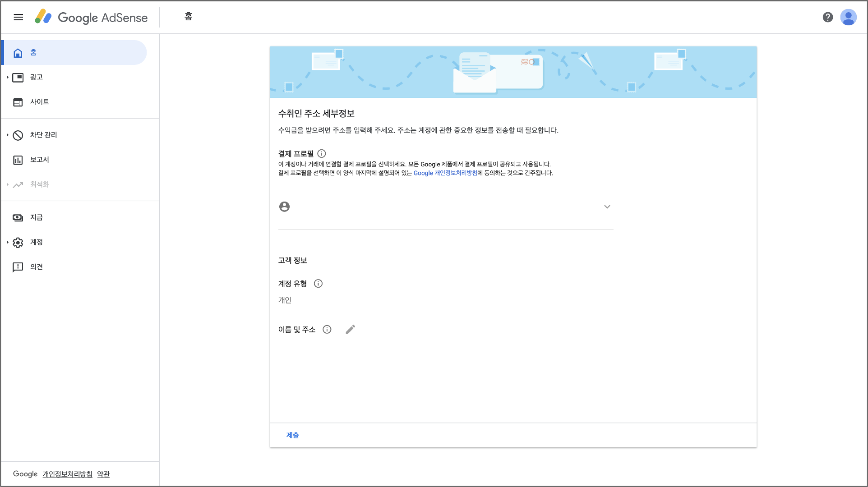Click the Google AdSense logo
Image resolution: width=868 pixels, height=487 pixels.
point(92,17)
